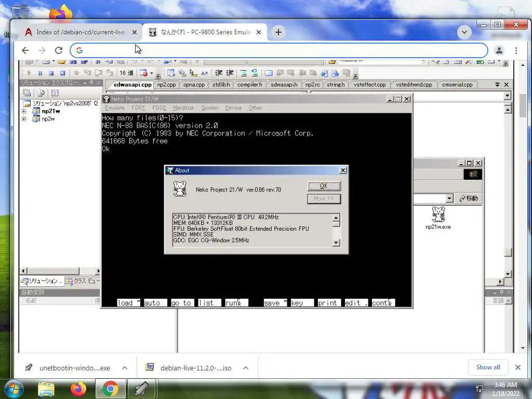Select the vsteffect.cpp editor tab

coord(369,85)
